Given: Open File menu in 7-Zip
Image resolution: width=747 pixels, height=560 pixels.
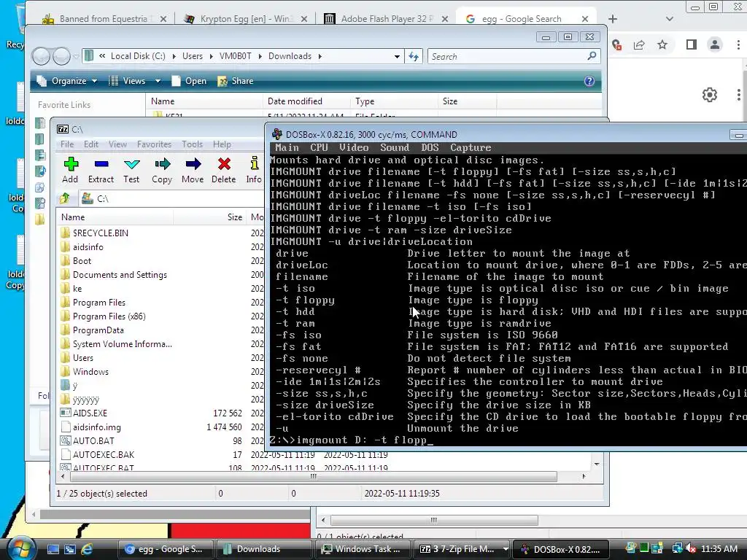Looking at the screenshot, I should click(67, 144).
